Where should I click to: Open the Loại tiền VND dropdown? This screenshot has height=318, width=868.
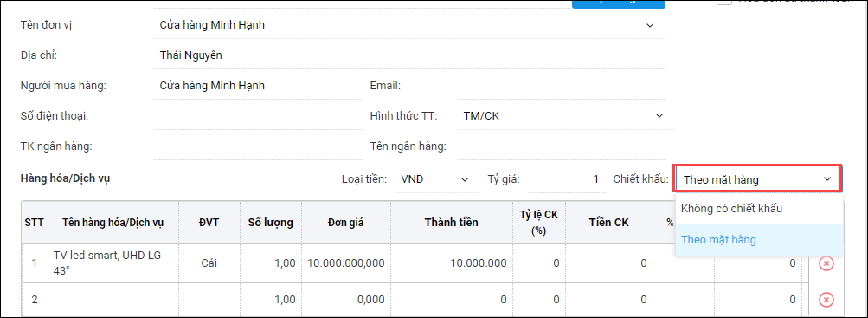point(436,179)
